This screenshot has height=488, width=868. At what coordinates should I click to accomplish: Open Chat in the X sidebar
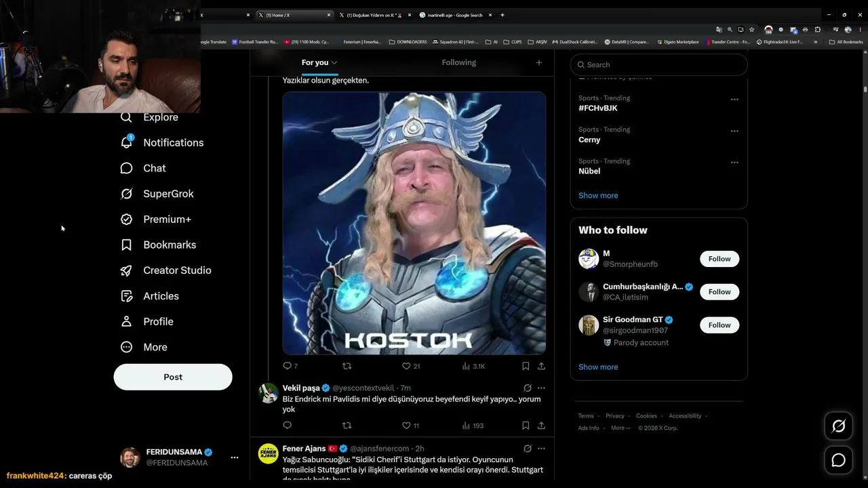click(x=143, y=168)
